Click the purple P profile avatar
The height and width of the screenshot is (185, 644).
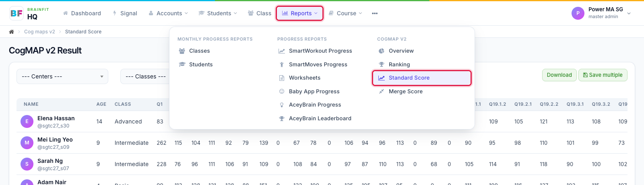click(578, 13)
